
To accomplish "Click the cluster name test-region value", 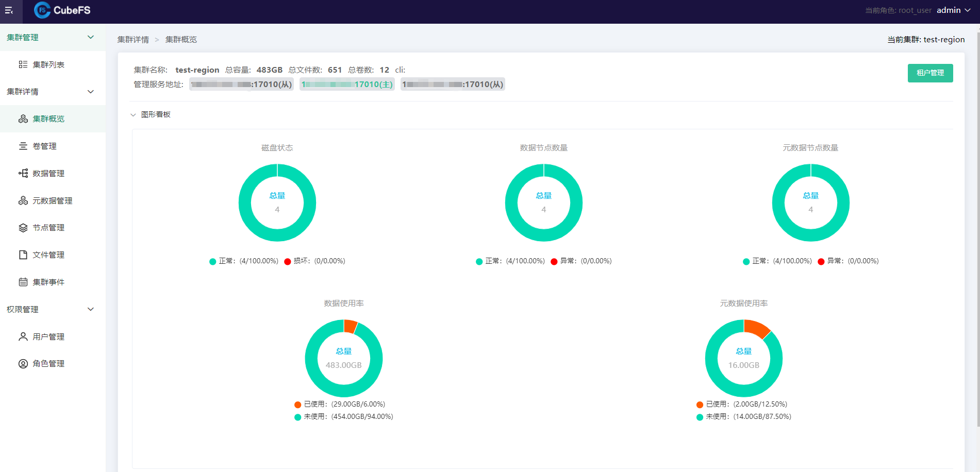I will pos(197,70).
